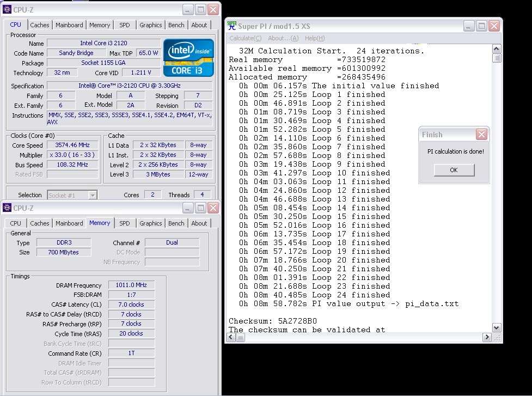Switch to Mainboard tab in top CPU-Z window
This screenshot has height=396, width=532.
point(69,25)
